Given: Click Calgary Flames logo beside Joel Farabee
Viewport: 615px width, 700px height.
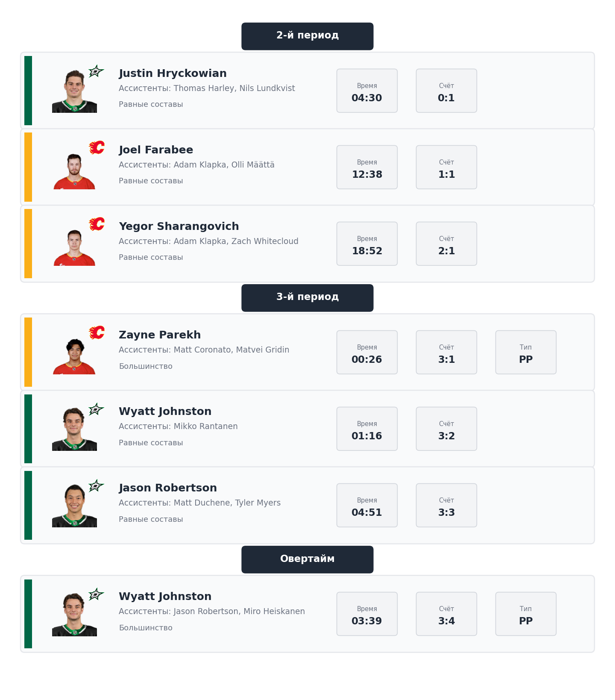Looking at the screenshot, I should (97, 148).
